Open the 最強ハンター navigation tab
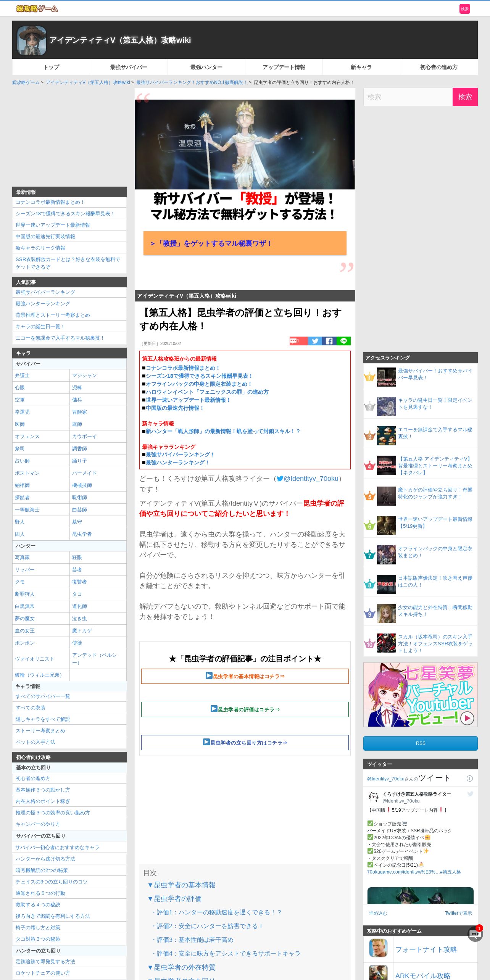This screenshot has width=490, height=980. click(x=206, y=67)
